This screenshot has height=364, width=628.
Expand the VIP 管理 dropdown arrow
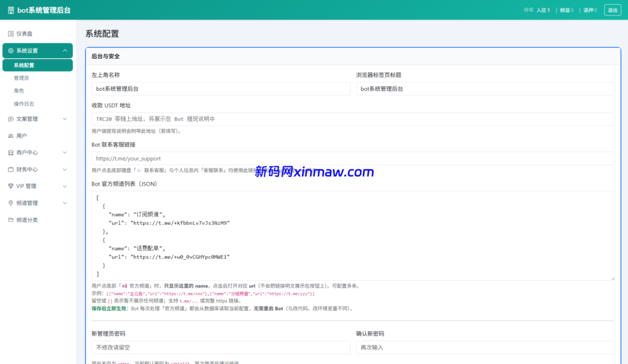64,186
